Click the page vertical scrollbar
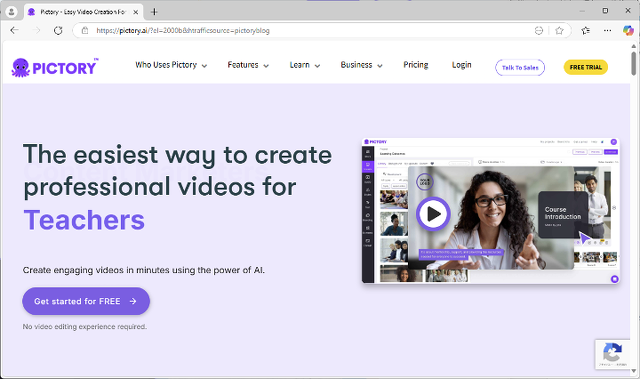This screenshot has width=640, height=379. pyautogui.click(x=633, y=64)
